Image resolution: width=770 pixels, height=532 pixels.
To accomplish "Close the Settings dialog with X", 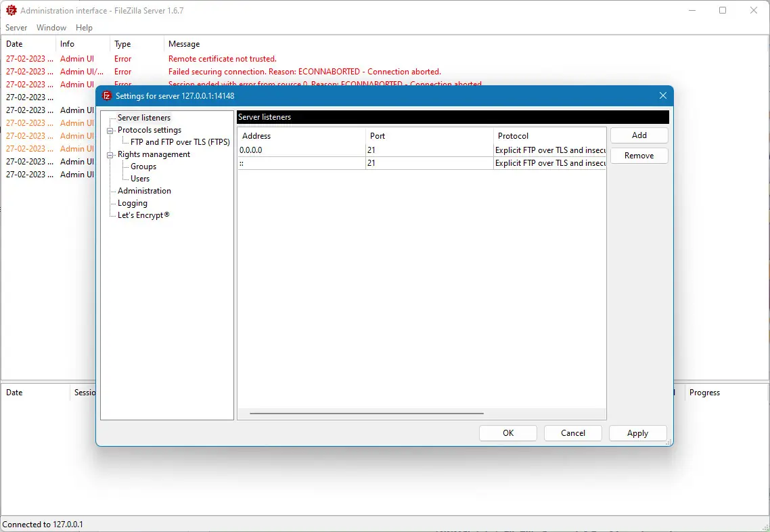I will click(662, 95).
